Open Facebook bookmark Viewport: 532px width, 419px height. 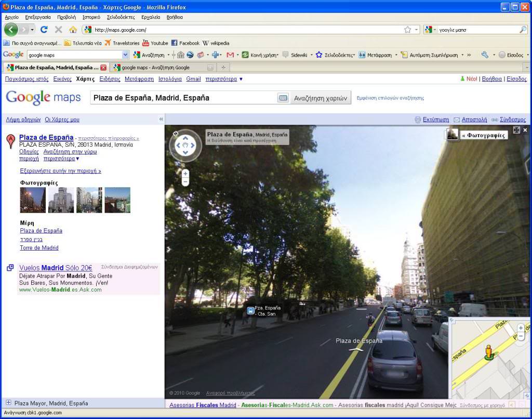(185, 43)
